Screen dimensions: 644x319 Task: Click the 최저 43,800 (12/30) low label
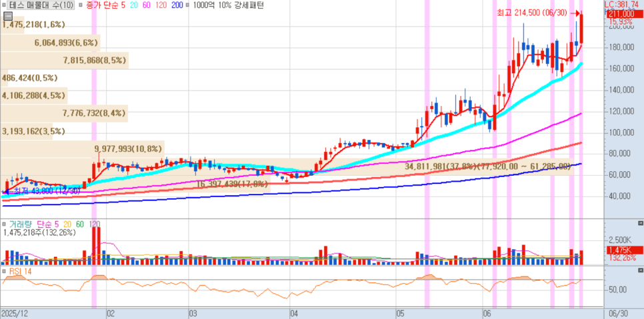click(47, 192)
